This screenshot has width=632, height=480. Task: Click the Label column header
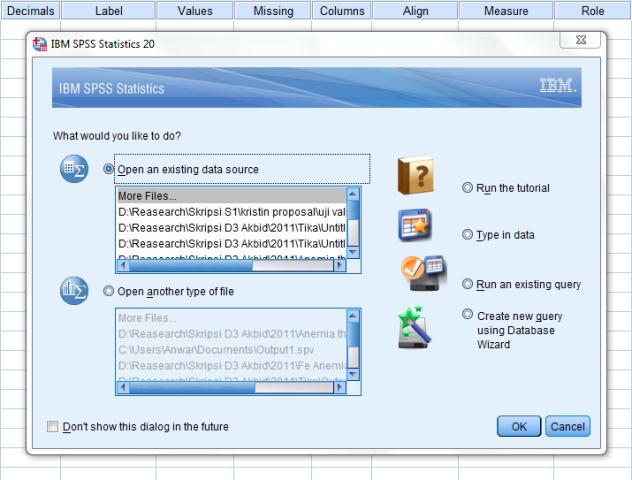(x=108, y=10)
